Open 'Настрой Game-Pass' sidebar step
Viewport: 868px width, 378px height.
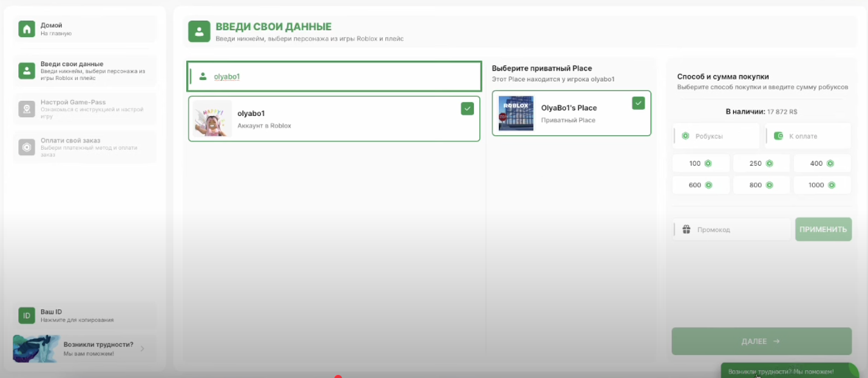click(x=85, y=109)
